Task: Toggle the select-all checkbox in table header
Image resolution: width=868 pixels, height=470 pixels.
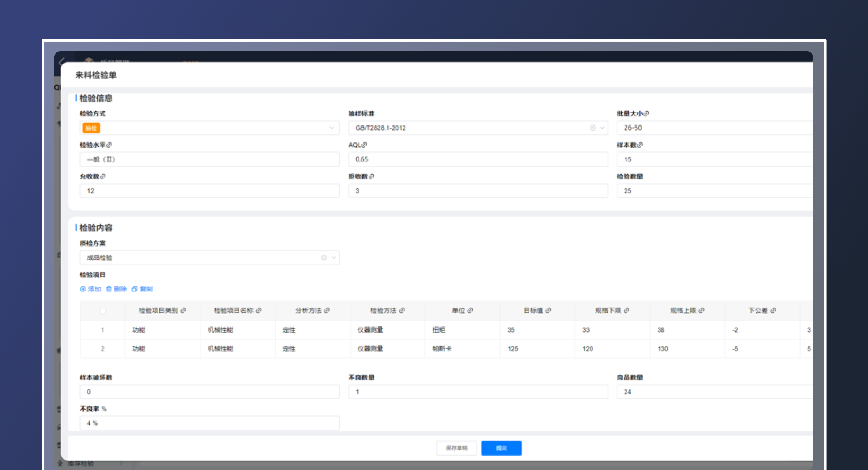Action: click(x=103, y=311)
